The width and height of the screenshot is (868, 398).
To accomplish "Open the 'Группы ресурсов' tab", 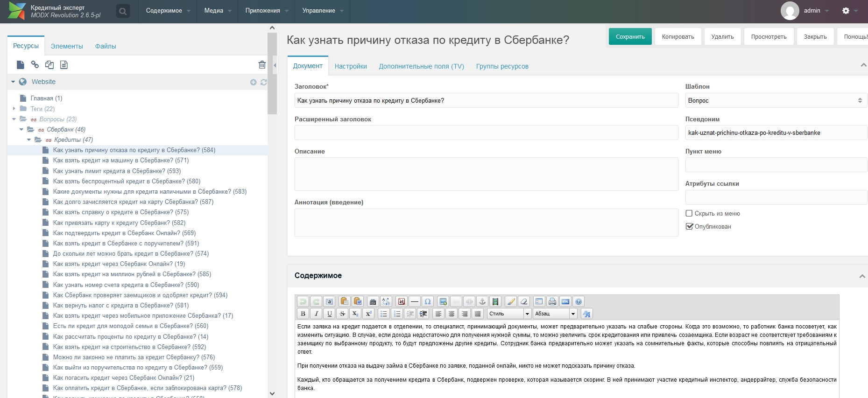I will click(502, 66).
